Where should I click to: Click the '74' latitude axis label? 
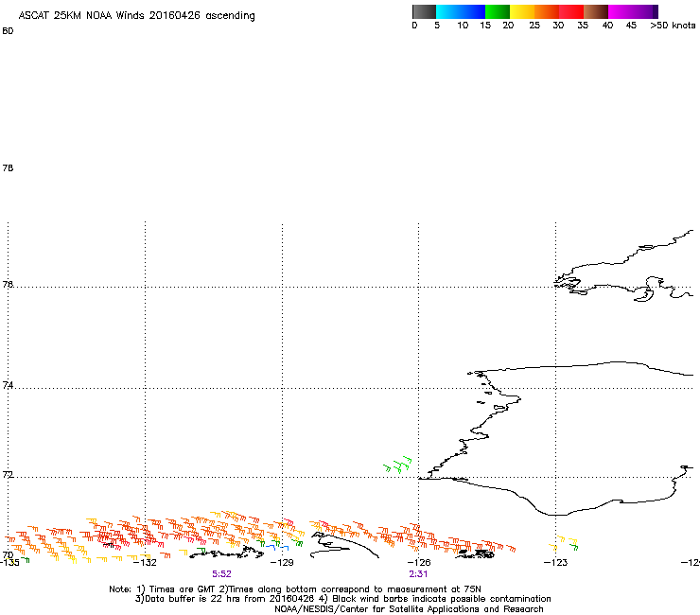pos(8,385)
